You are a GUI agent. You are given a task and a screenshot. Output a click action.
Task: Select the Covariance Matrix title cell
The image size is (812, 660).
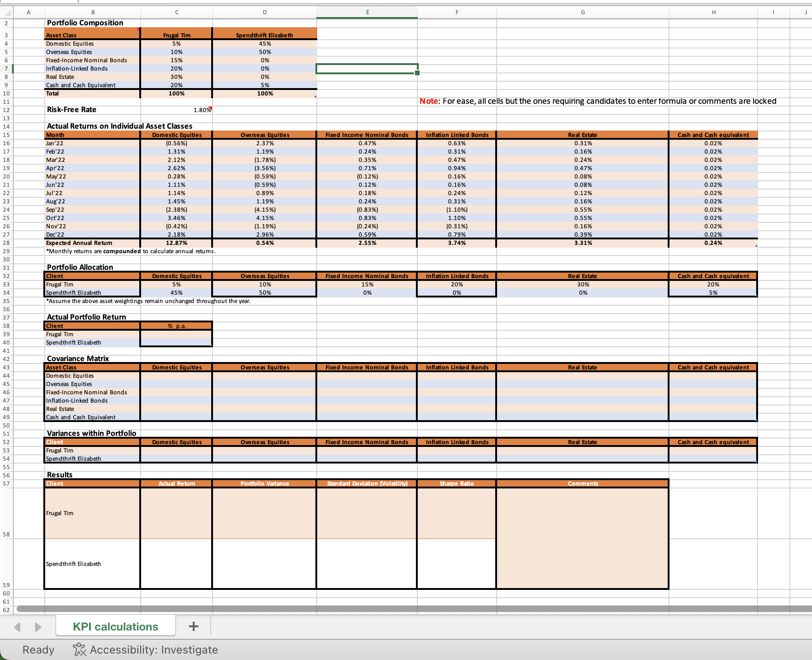point(78,358)
